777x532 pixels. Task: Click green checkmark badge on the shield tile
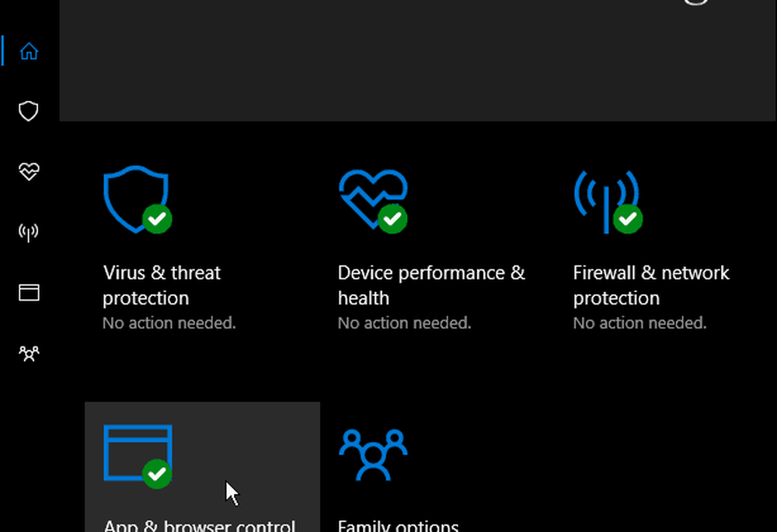point(157,219)
